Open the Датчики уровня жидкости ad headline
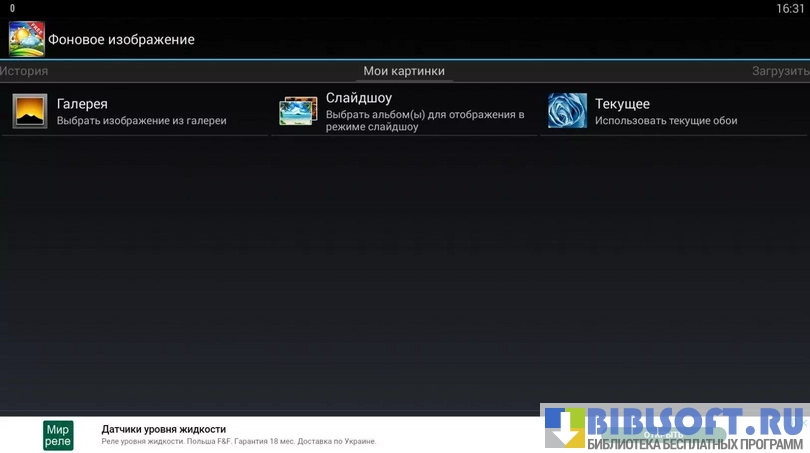The height and width of the screenshot is (453, 810). [x=163, y=429]
